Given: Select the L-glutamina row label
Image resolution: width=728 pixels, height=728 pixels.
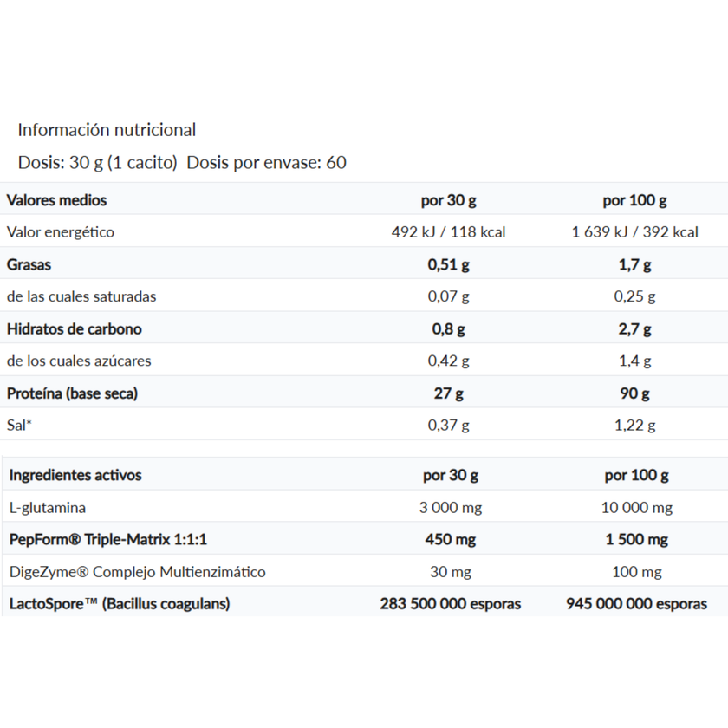Looking at the screenshot, I should pyautogui.click(x=48, y=508).
